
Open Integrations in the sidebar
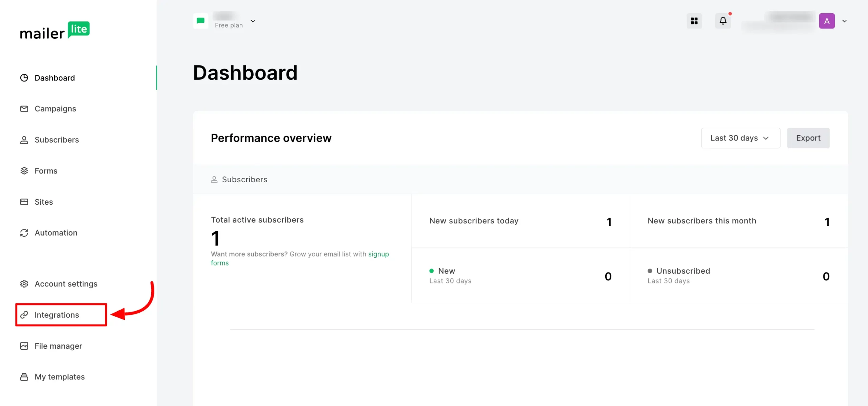57,315
